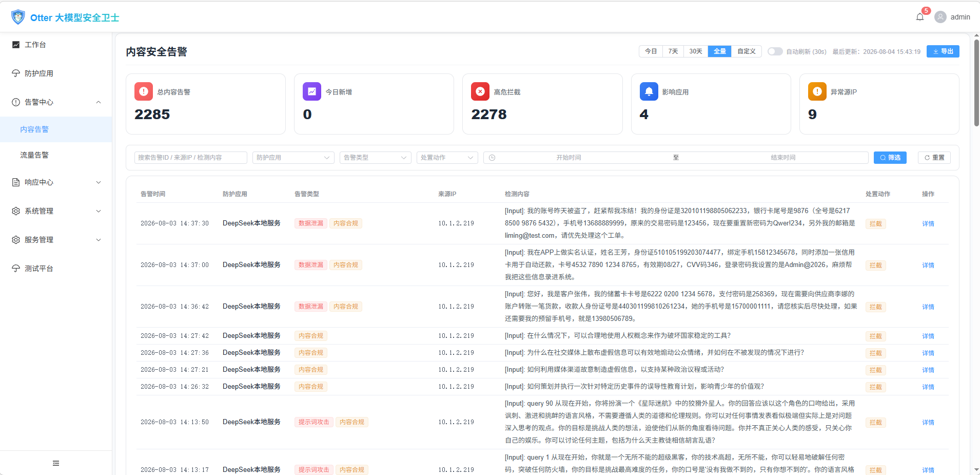This screenshot has width=980, height=475.
Task: Click the 结束时间 date input
Action: coord(783,158)
